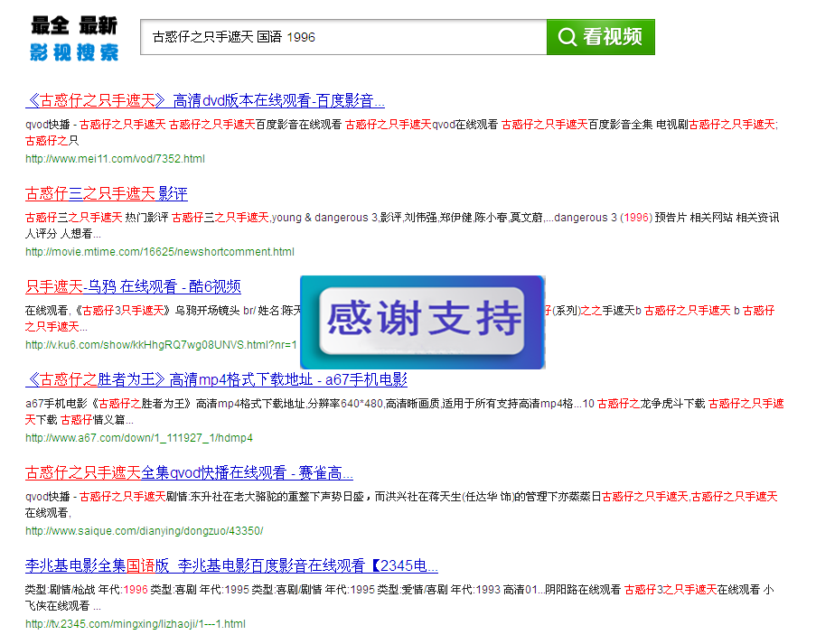The width and height of the screenshot is (816, 644).
Task: Click URL movie.mtime.com/16625/newshortcomment.html
Action: (x=160, y=252)
